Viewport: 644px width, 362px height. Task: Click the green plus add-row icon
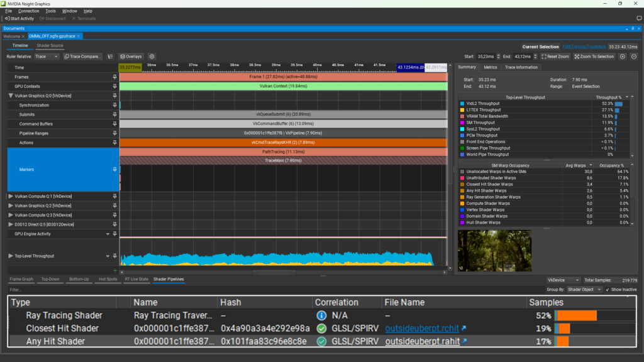[x=114, y=270]
